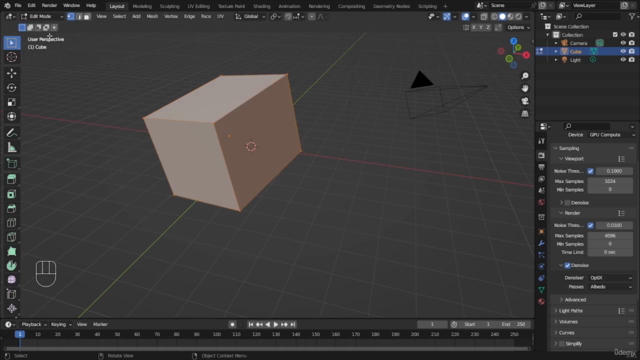Select the Smooth tool
Viewport: 640px width, 360px height.
[x=11, y=280]
